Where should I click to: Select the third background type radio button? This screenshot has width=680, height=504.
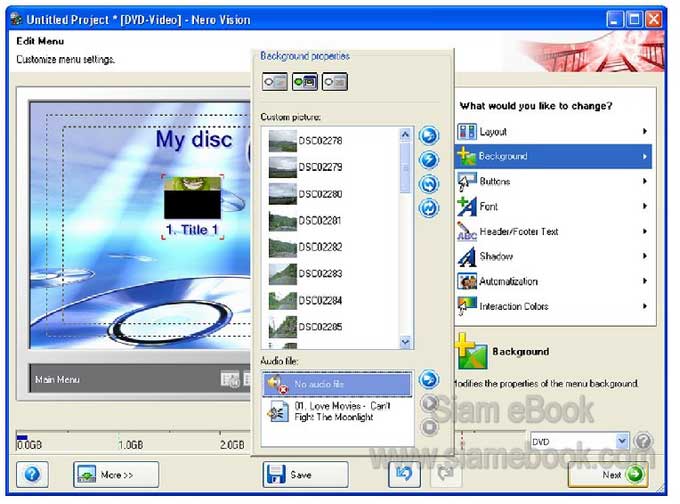335,82
